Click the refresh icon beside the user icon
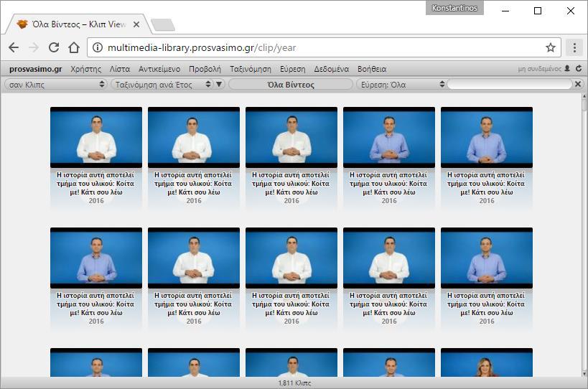 (x=579, y=69)
